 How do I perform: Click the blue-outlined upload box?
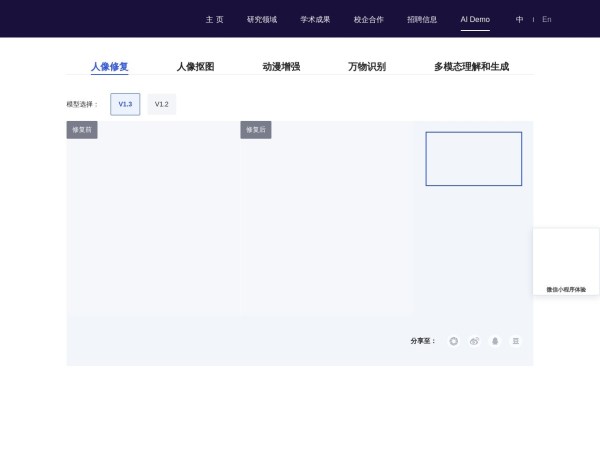[x=473, y=158]
